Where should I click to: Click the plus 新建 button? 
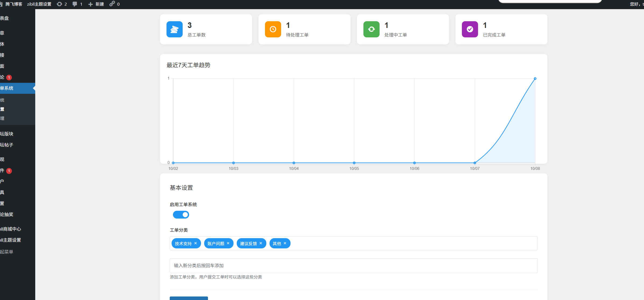pos(96,4)
